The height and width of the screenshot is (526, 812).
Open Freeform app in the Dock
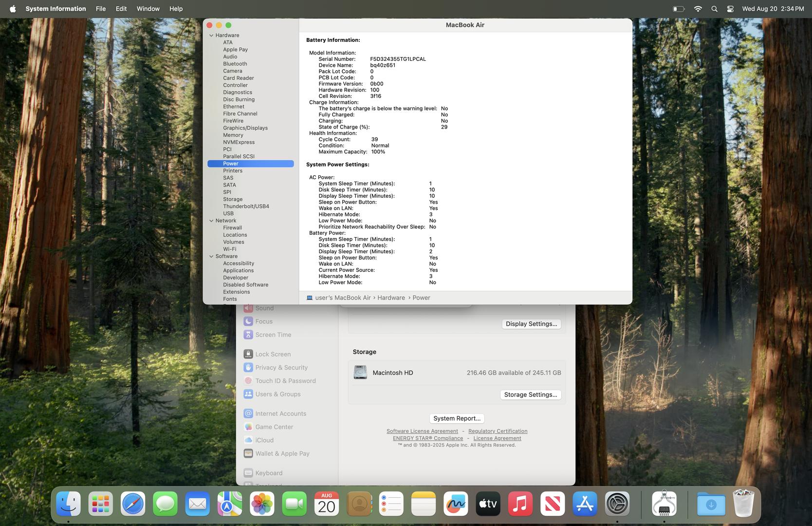(456, 504)
